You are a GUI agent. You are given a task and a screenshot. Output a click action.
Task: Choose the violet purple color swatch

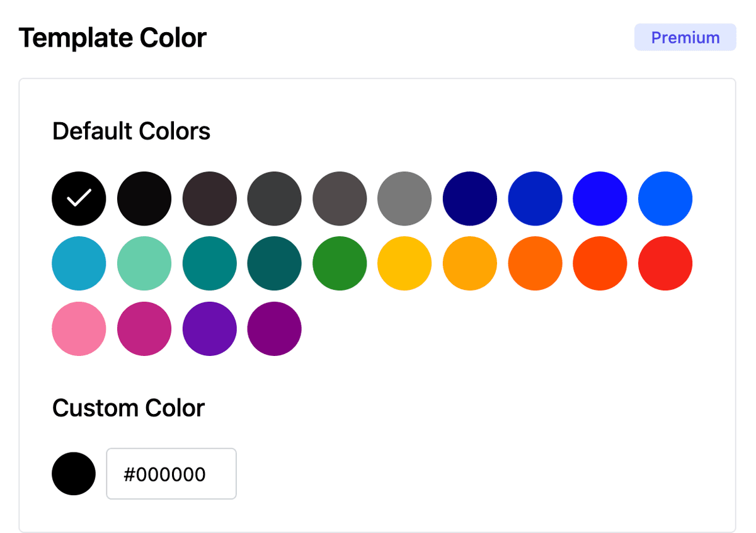click(209, 329)
